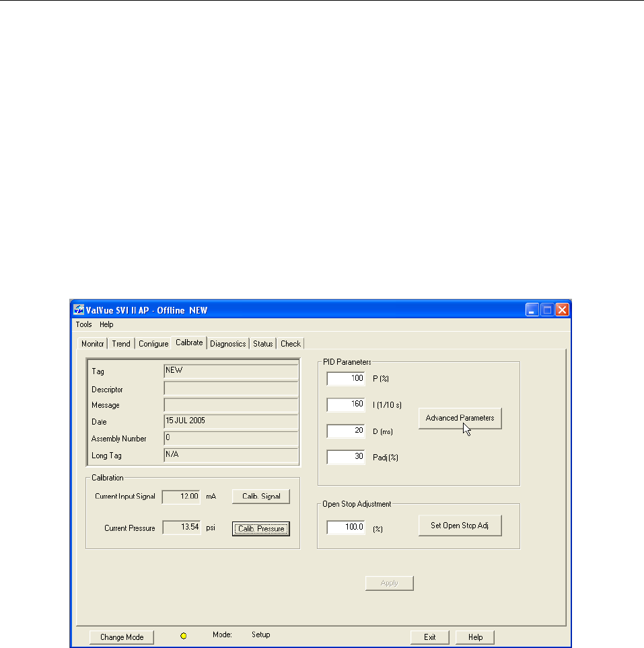Click the Calib. Signal button
644x648 pixels.
pyautogui.click(x=261, y=497)
